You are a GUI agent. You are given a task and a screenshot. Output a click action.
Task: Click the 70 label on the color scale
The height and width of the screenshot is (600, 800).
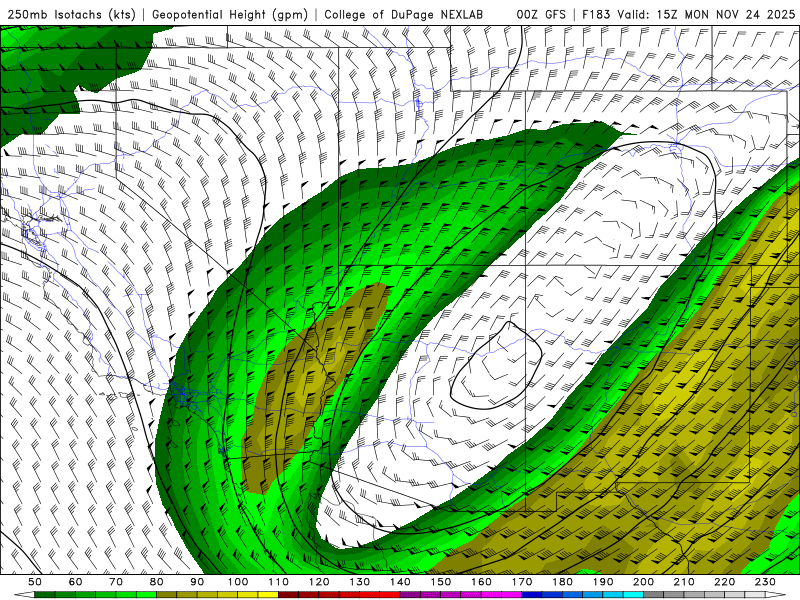(x=116, y=582)
